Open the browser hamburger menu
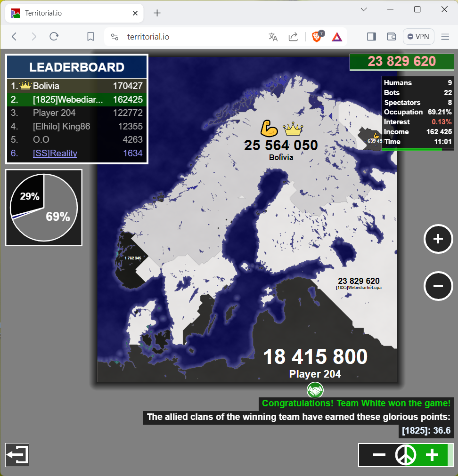 coord(445,37)
